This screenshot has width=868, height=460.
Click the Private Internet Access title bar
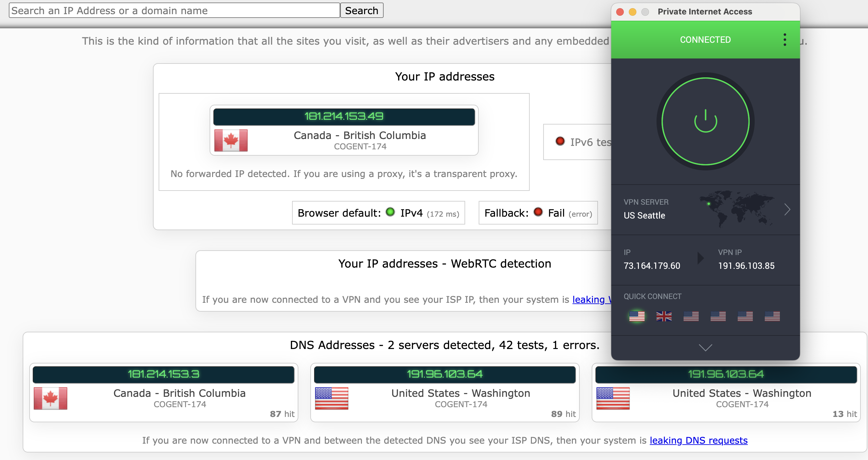705,11
